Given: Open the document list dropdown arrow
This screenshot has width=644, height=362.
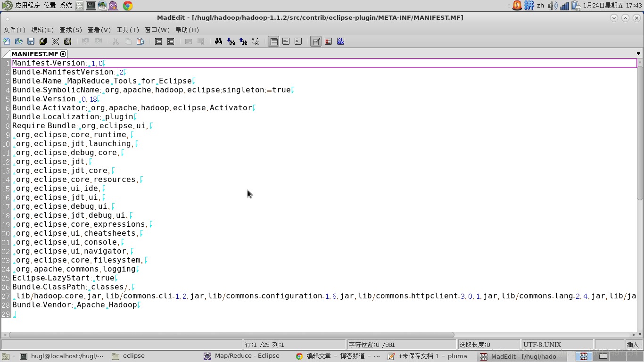Looking at the screenshot, I should pyautogui.click(x=638, y=54).
